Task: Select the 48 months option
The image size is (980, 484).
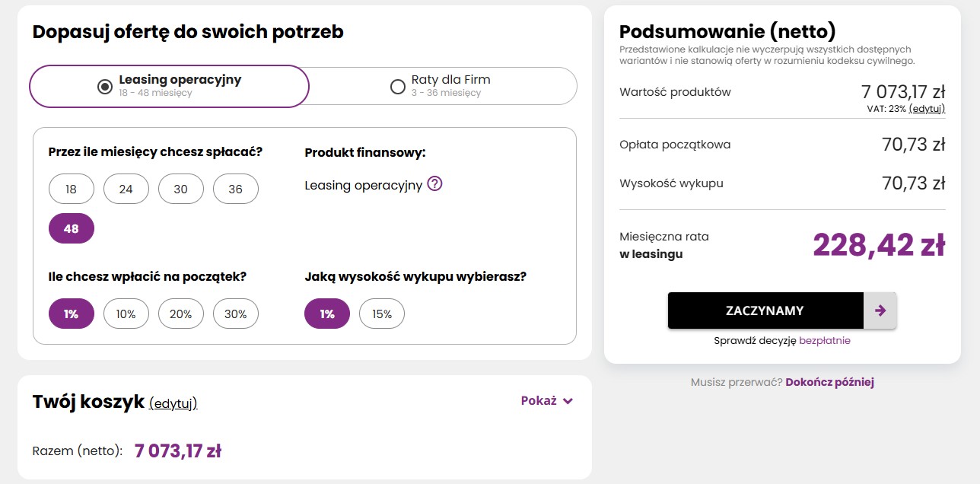Action: coord(72,228)
